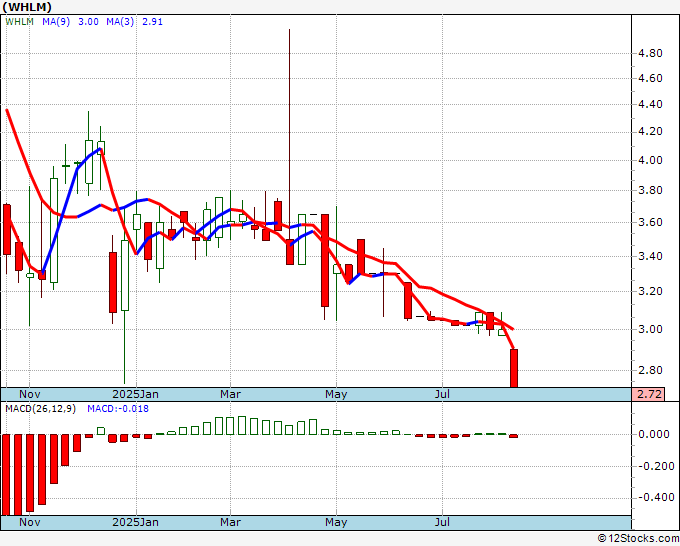Click May on the price chart date axis
This screenshot has width=680, height=546.
point(336,394)
